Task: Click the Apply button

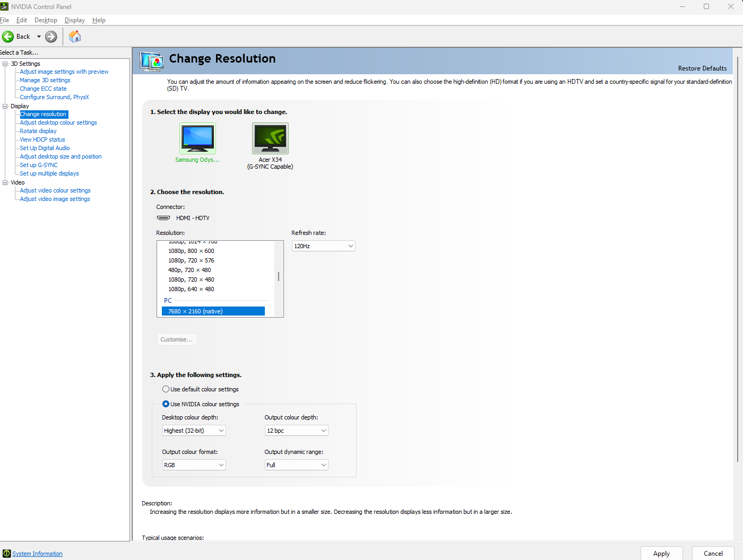Action: [x=661, y=553]
